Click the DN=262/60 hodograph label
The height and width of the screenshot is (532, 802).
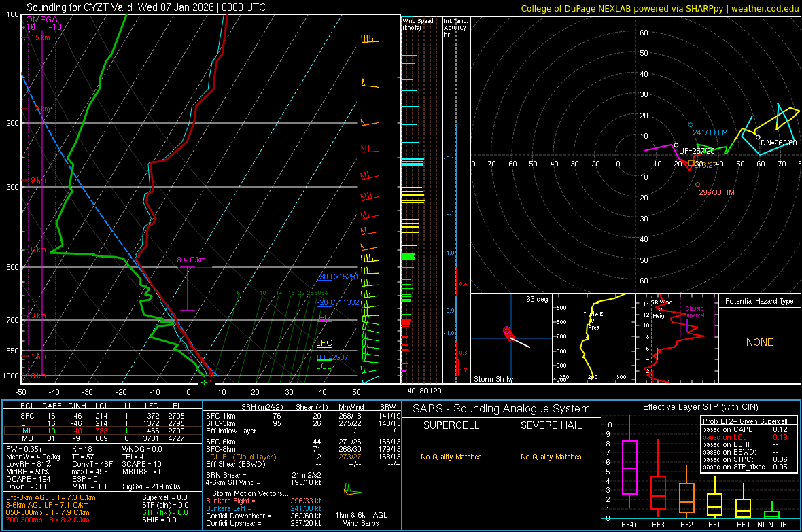pyautogui.click(x=778, y=143)
